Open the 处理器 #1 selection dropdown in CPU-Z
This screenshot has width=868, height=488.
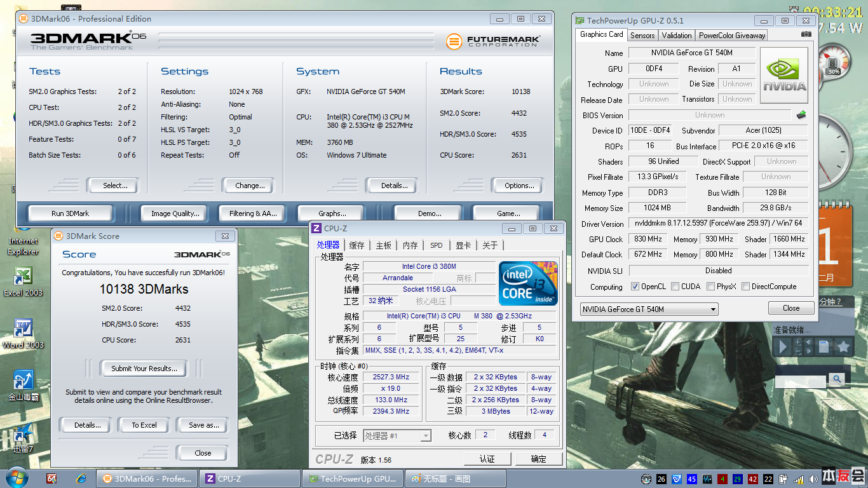click(397, 435)
